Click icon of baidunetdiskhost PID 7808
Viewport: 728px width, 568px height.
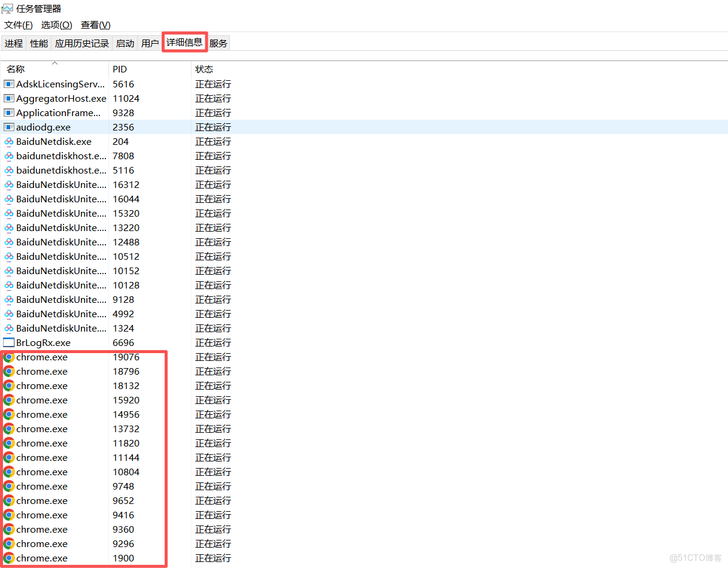[x=9, y=156]
